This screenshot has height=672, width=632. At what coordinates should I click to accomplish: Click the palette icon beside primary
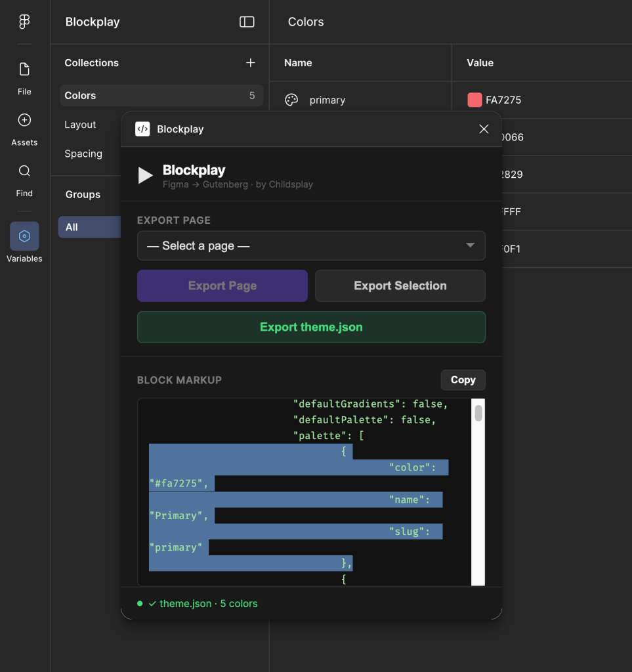click(x=291, y=100)
